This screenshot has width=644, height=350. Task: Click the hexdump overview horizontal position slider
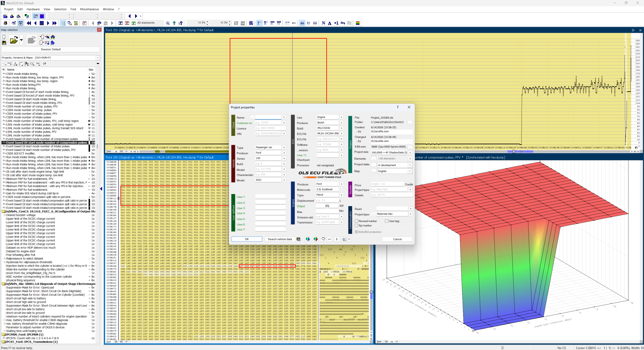(x=514, y=151)
